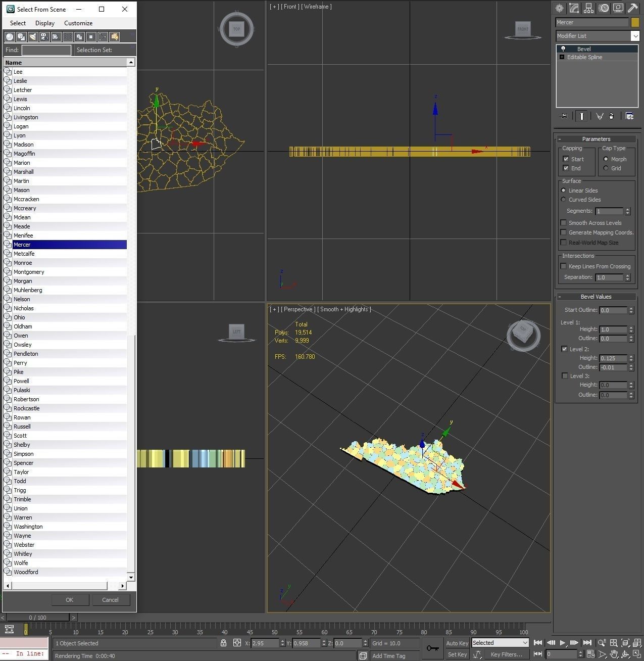Enable Smooth Across Levels checkbox
This screenshot has width=644, height=661.
pyautogui.click(x=564, y=222)
